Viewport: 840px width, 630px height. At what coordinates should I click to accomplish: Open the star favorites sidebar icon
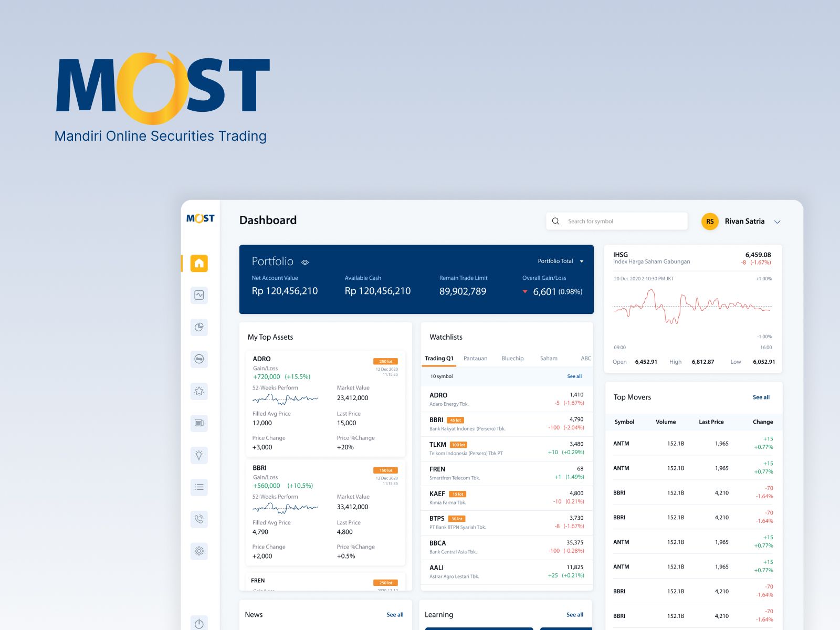pyautogui.click(x=199, y=391)
